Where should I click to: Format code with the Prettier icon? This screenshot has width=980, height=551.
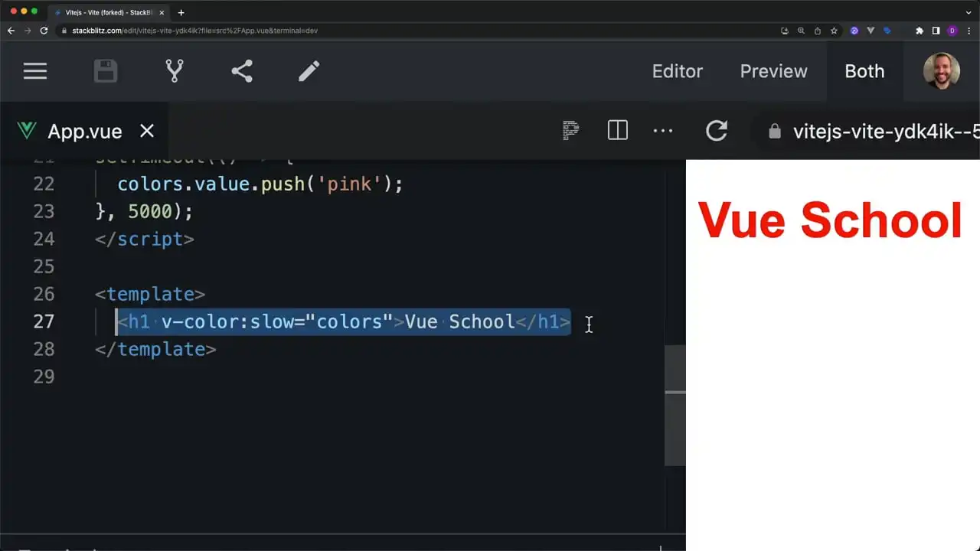pos(570,131)
